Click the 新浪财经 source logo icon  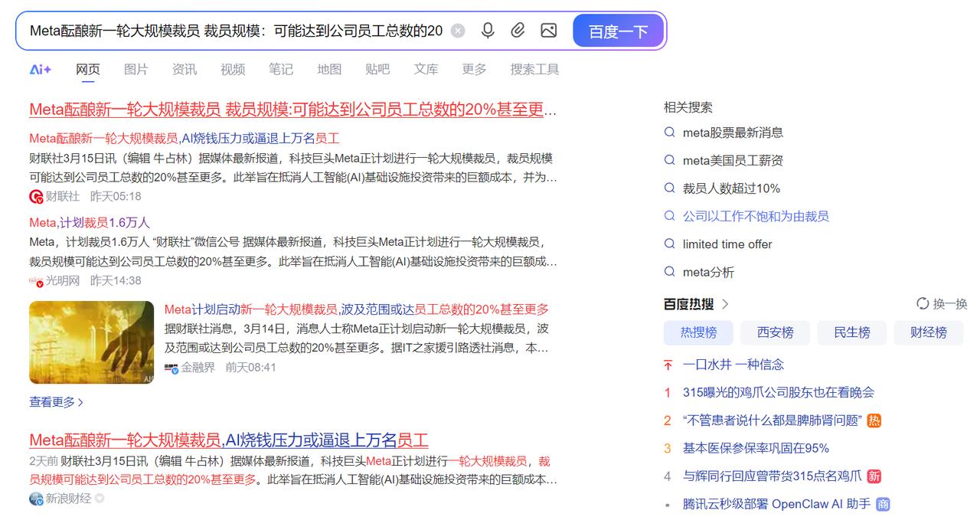click(36, 499)
